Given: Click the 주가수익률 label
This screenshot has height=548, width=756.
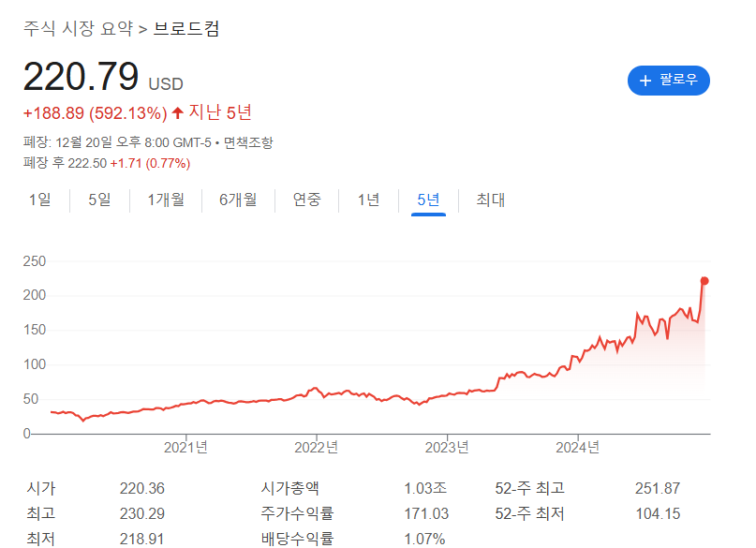Looking at the screenshot, I should pyautogui.click(x=297, y=513).
